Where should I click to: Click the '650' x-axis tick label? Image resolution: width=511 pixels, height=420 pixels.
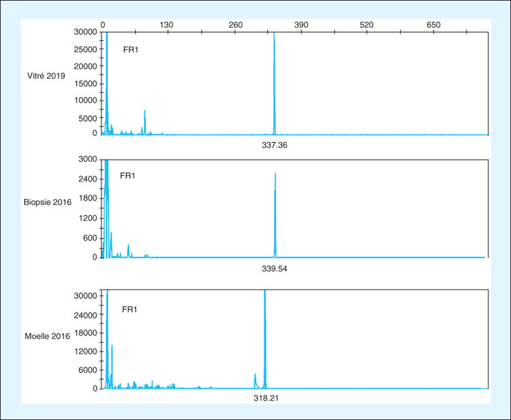[x=434, y=25]
